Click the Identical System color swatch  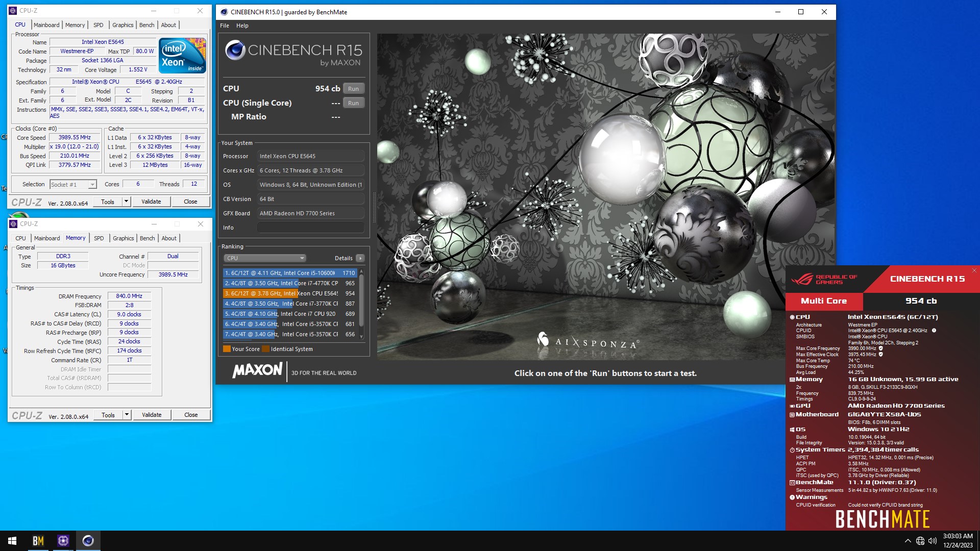click(x=265, y=349)
